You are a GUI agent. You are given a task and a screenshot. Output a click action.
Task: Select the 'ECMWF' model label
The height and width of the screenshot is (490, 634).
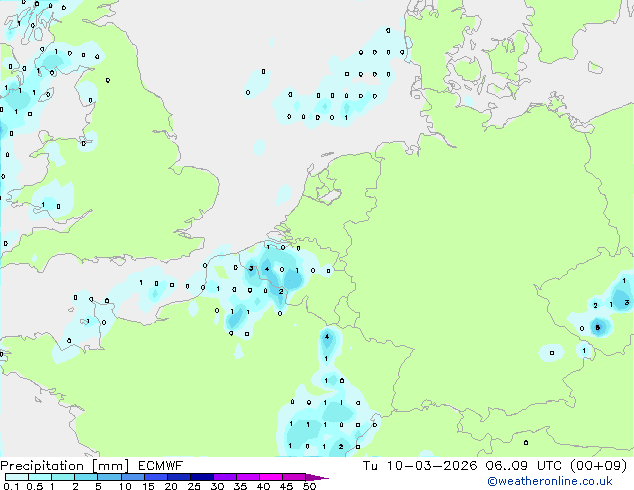161,466
